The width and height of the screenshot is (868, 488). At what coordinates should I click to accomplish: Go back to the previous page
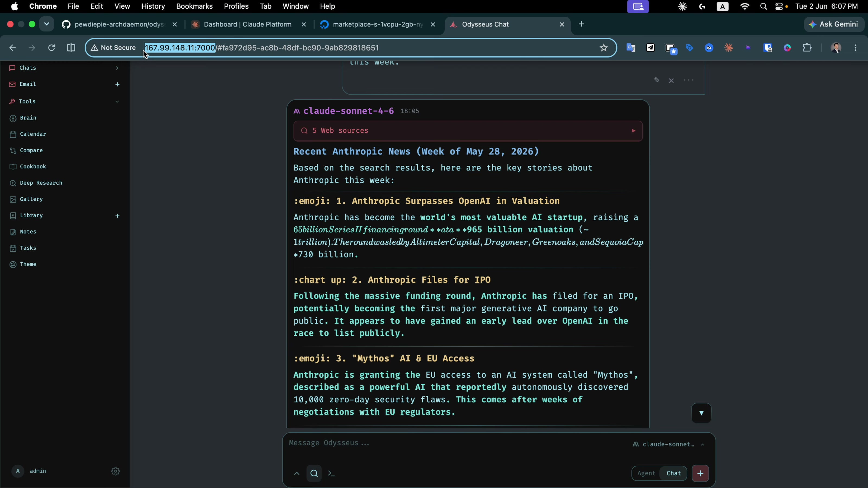click(12, 48)
